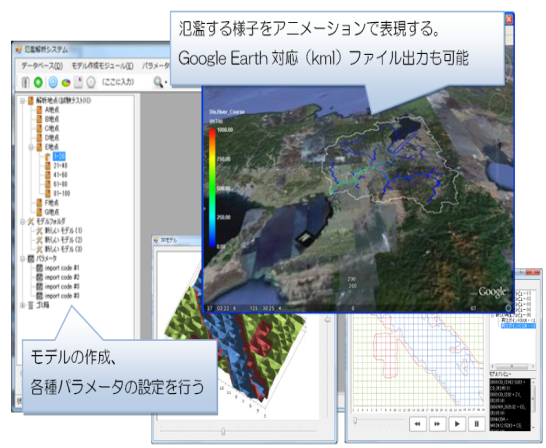Select the G地点 tree item
This screenshot has height=448, width=546.
coord(52,212)
